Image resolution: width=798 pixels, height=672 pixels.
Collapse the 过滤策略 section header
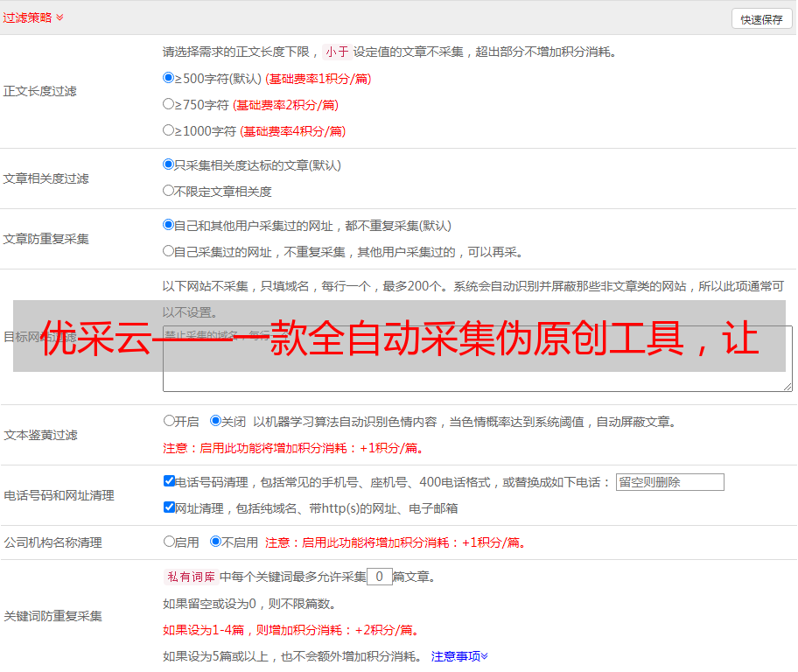click(33, 17)
